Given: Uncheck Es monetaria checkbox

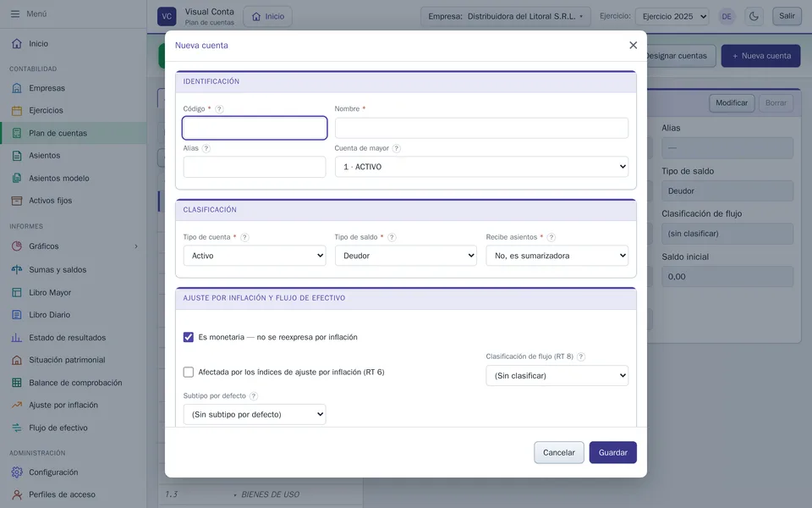Looking at the screenshot, I should click(x=189, y=337).
